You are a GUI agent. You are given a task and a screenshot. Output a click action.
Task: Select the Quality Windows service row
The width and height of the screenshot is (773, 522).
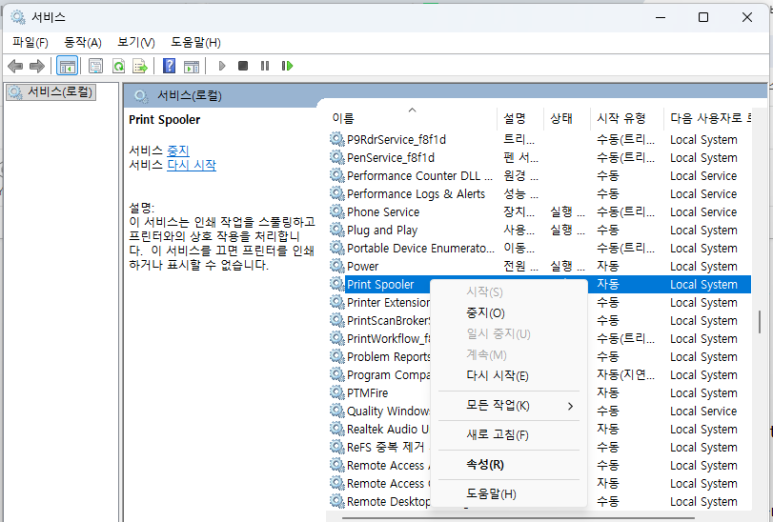(x=388, y=411)
